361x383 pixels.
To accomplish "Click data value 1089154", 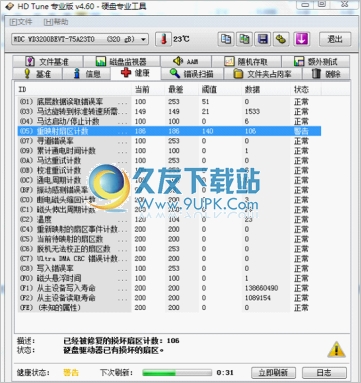I will [x=258, y=298].
